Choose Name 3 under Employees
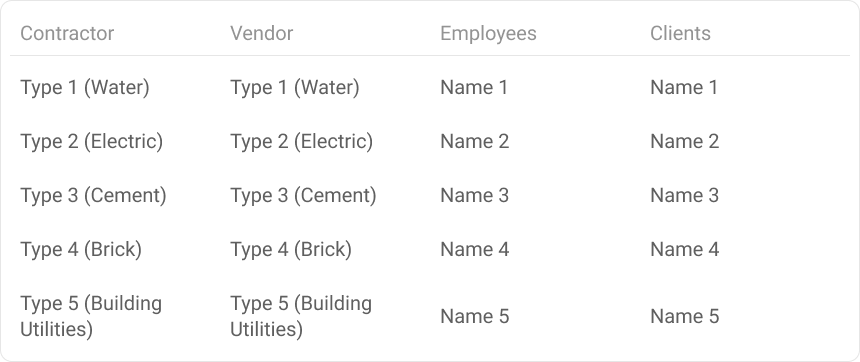860x362 pixels. (x=474, y=196)
